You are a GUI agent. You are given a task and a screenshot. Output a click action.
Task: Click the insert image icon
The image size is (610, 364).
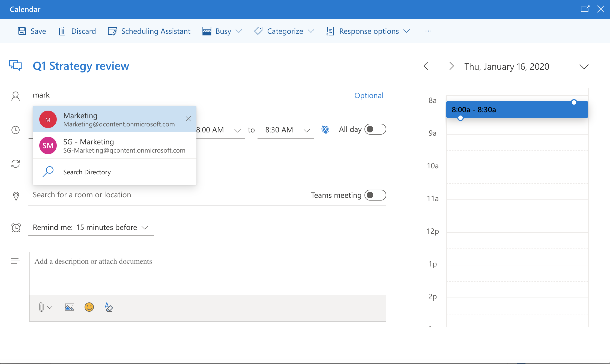click(x=69, y=308)
